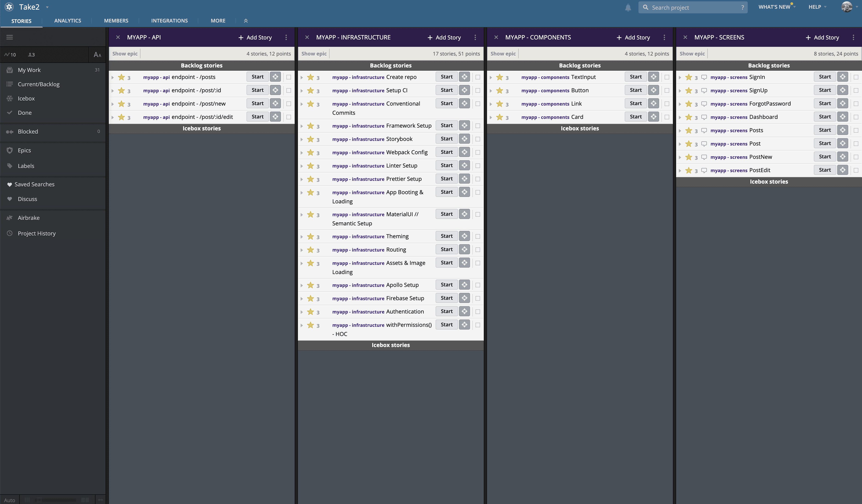Select checkbox for Authentication story

pos(478,312)
